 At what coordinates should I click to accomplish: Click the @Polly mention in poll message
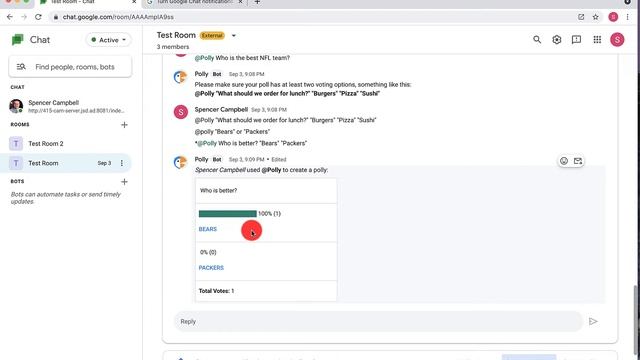coord(271,170)
